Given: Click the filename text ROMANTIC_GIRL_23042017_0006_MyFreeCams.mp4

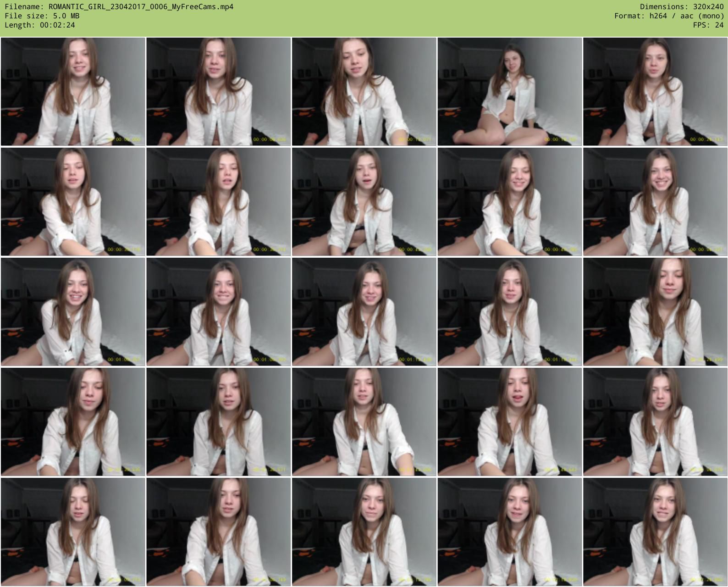Looking at the screenshot, I should 141,6.
